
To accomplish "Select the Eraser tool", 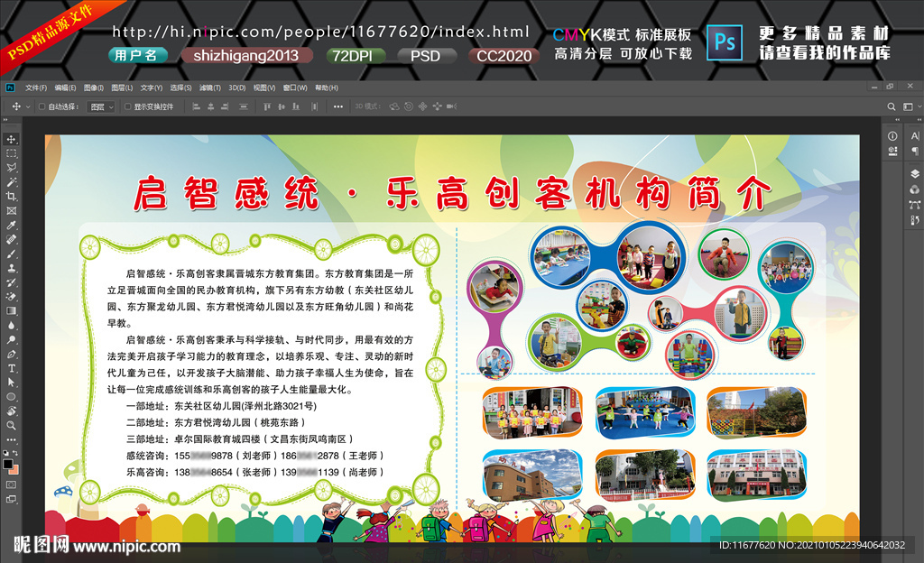I will (x=11, y=296).
